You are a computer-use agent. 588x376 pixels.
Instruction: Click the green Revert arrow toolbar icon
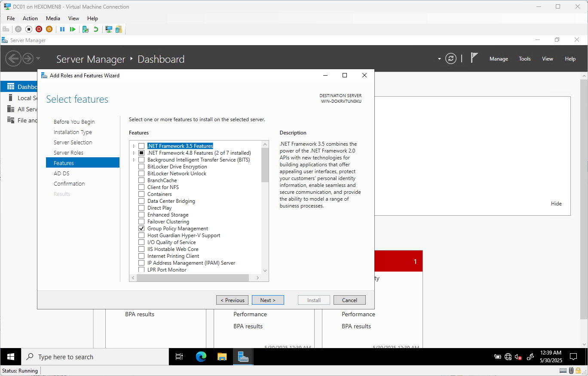pyautogui.click(x=95, y=29)
